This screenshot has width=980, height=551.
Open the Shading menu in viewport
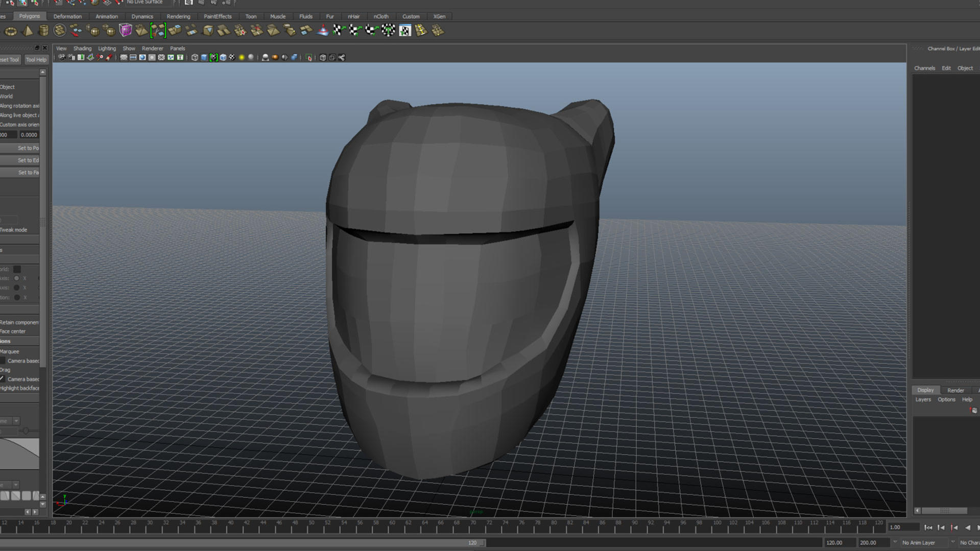click(82, 48)
